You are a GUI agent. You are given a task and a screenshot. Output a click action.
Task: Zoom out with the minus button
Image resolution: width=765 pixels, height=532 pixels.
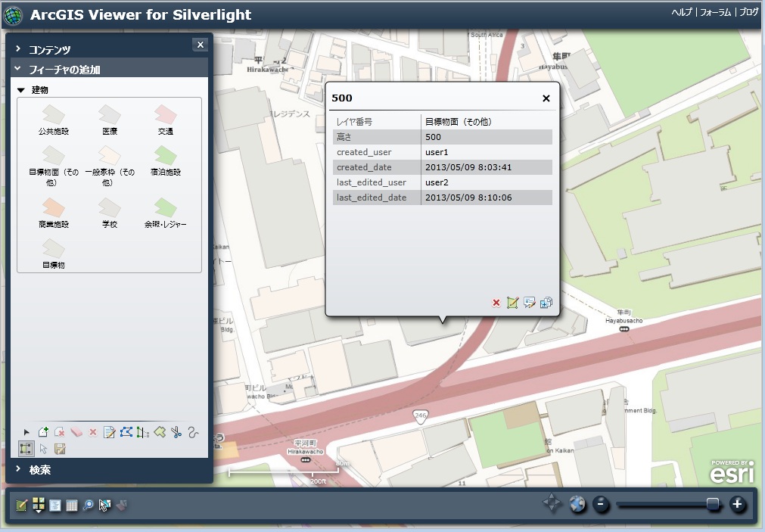[x=601, y=504]
